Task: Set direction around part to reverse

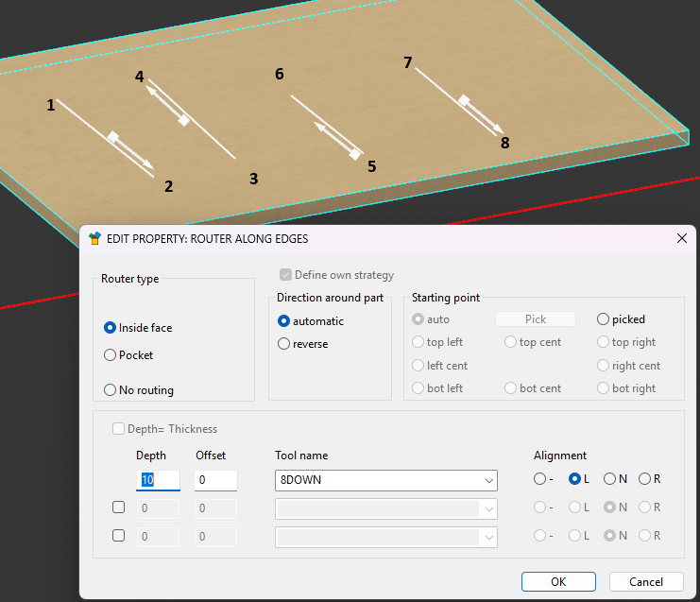Action: 284,344
